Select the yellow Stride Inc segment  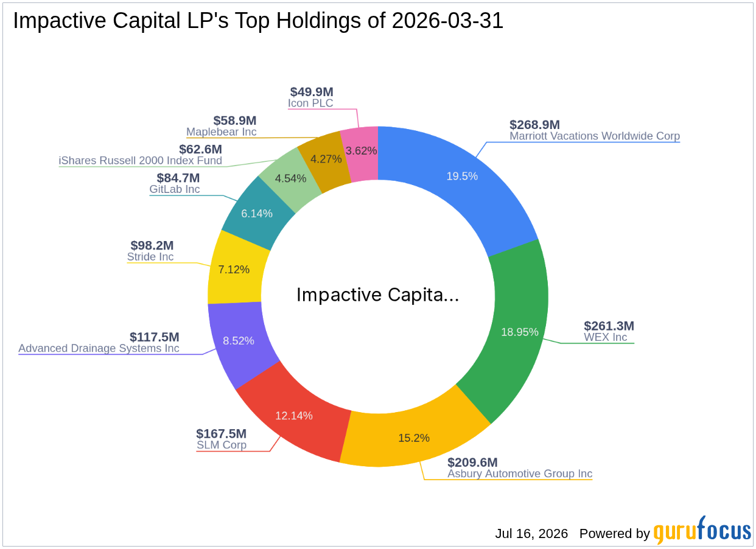pyautogui.click(x=234, y=269)
